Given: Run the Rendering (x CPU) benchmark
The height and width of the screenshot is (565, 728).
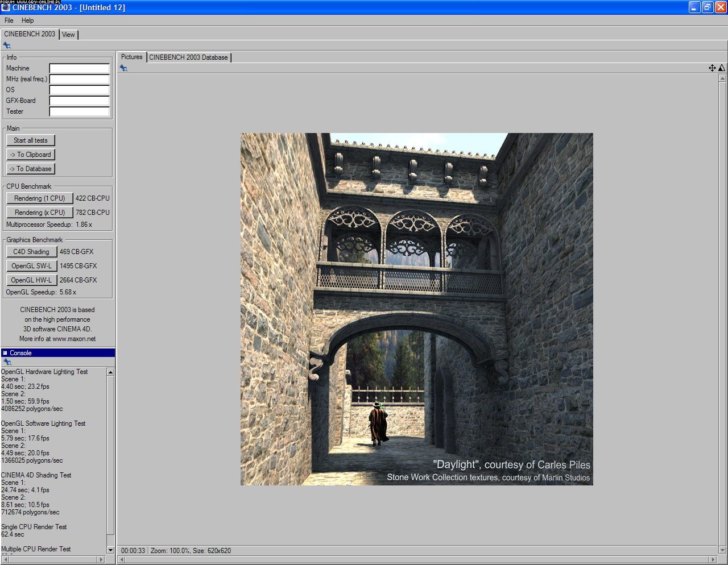Looking at the screenshot, I should click(40, 213).
